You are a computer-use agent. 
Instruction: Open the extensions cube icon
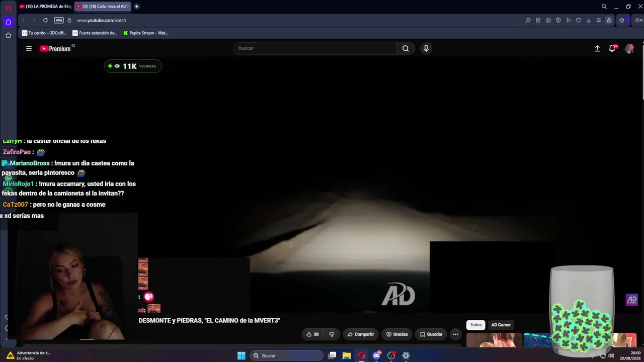point(622,20)
